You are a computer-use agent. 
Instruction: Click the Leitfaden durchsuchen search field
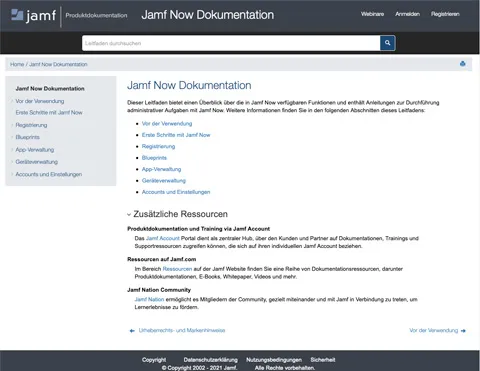pos(231,43)
